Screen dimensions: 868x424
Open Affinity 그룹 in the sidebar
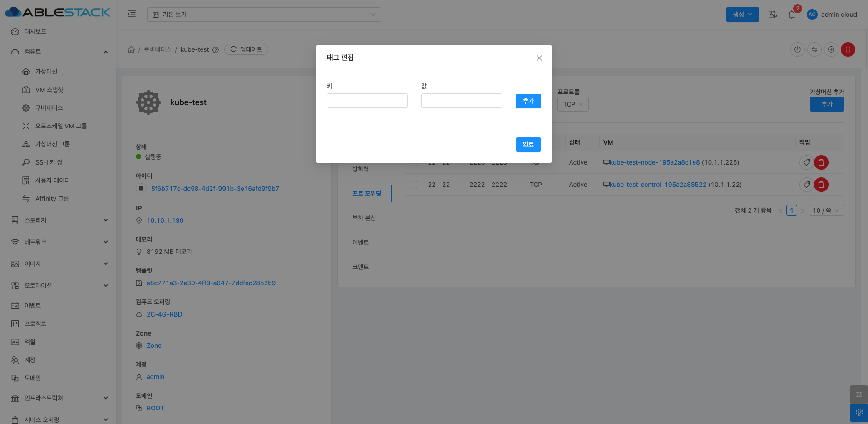tap(52, 199)
